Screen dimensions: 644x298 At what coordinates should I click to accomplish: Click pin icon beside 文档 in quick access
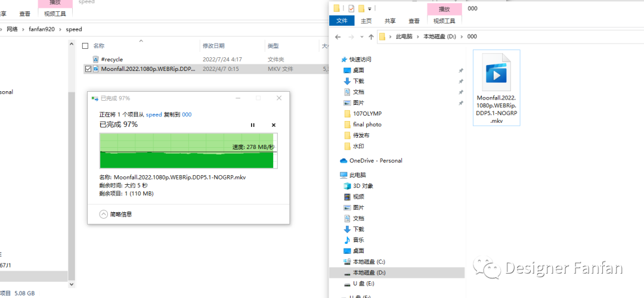tap(460, 92)
